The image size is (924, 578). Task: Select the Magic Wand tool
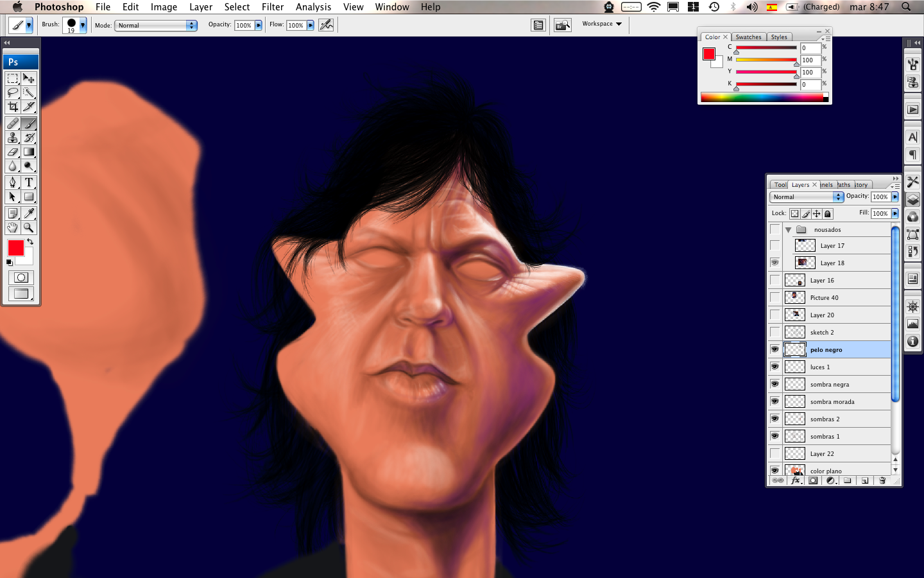pyautogui.click(x=29, y=92)
